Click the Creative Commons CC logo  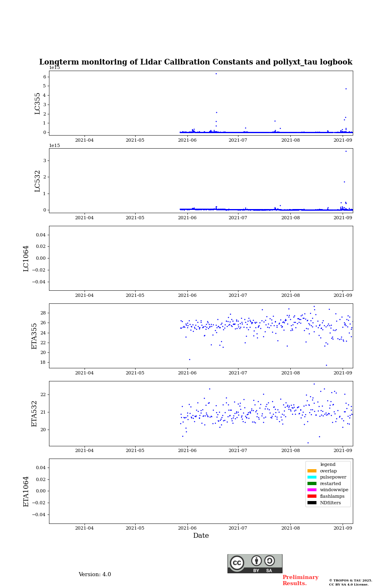237,563
